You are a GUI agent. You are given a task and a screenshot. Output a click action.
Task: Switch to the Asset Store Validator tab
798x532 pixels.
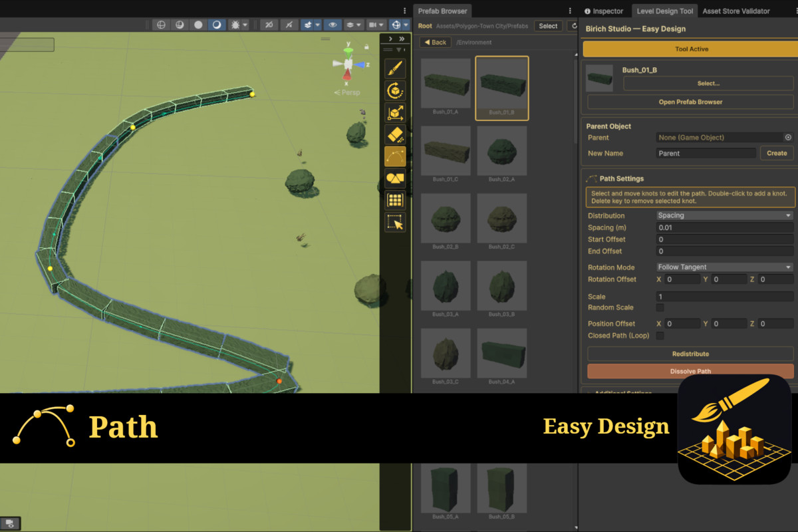pos(736,11)
